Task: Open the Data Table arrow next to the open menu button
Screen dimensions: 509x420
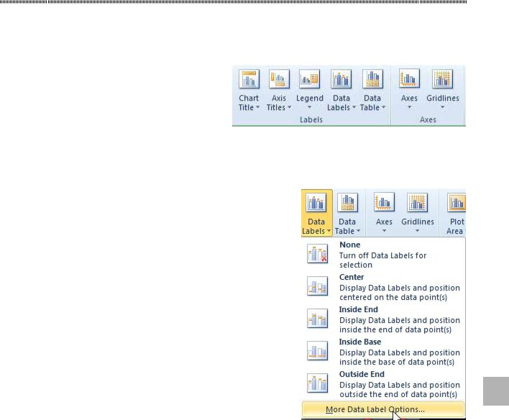Action: [x=358, y=231]
